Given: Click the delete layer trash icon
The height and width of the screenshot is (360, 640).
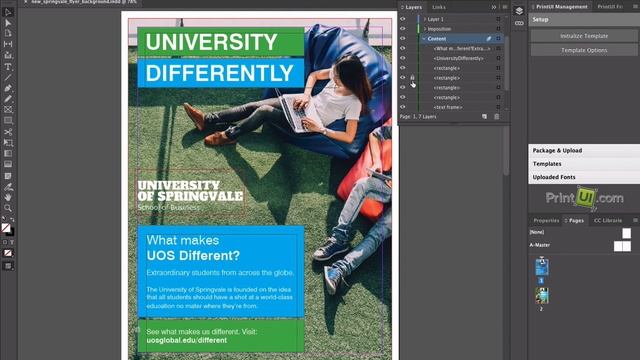Looking at the screenshot, I should point(497,117).
